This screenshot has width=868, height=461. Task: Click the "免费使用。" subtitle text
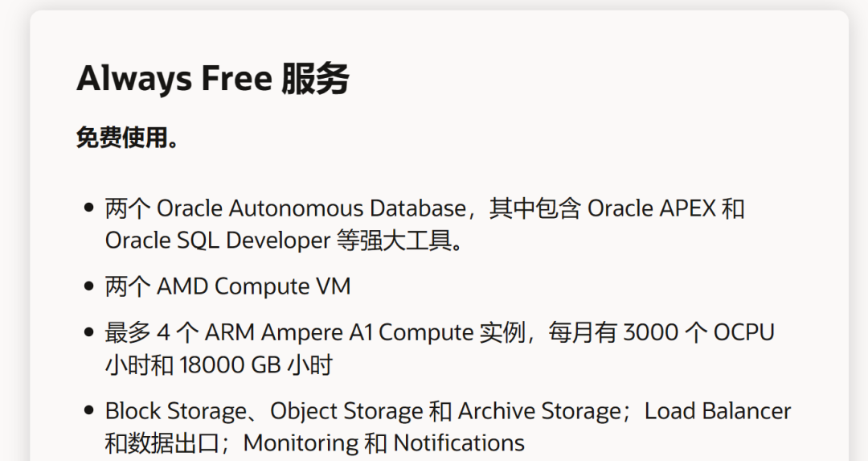tap(128, 138)
